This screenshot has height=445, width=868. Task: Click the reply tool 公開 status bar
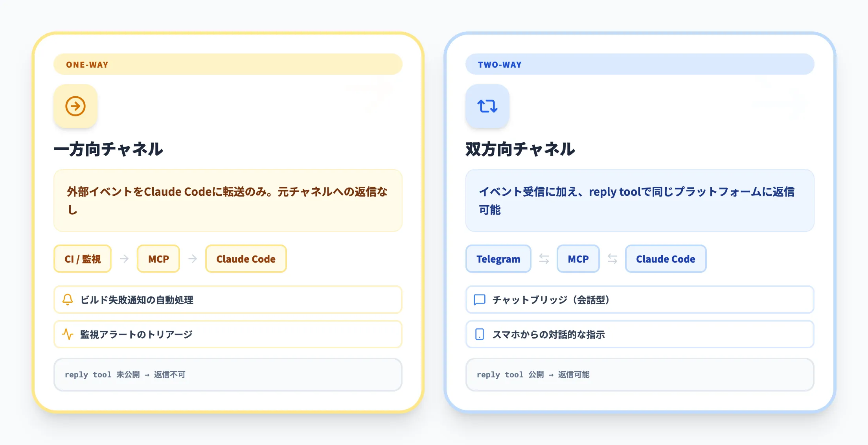click(640, 375)
